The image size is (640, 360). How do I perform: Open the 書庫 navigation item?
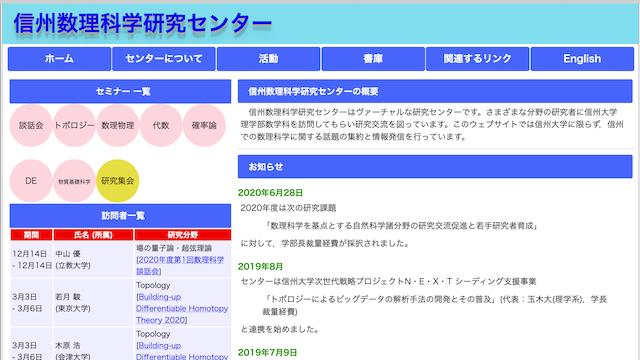point(373,59)
